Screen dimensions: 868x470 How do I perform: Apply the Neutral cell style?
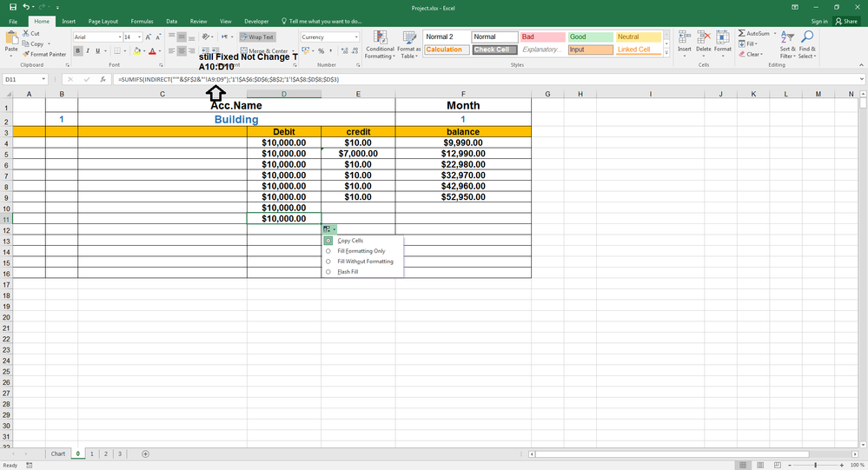tap(639, 36)
